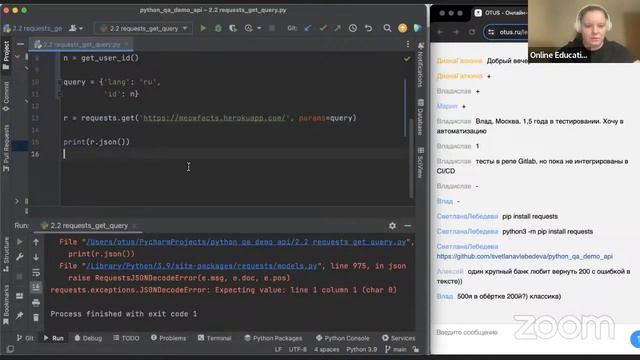Run the 2.2 requests_get_query configuration

pos(203,28)
